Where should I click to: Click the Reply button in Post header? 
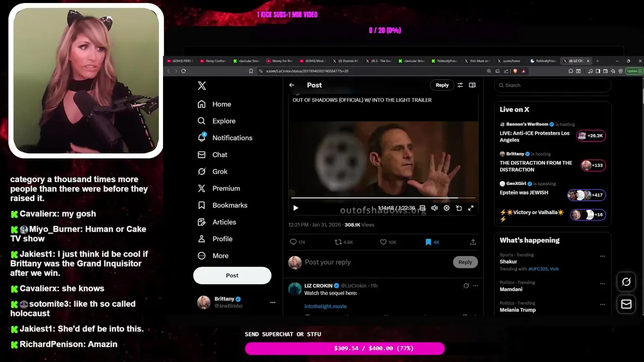tap(442, 85)
